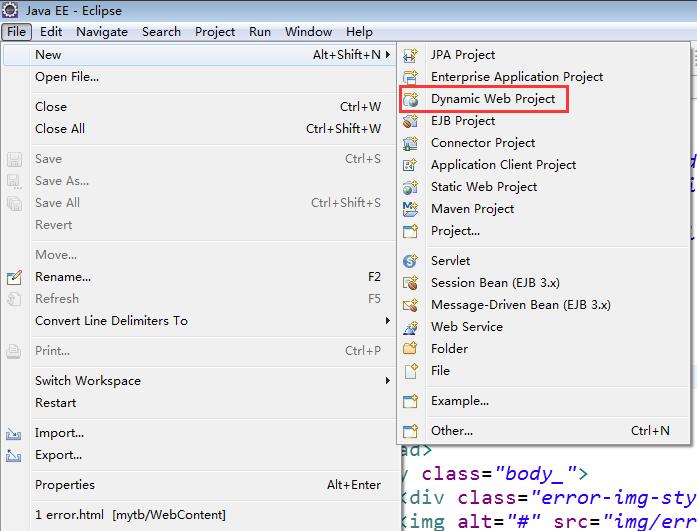Select JPA Project entry
The height and width of the screenshot is (531, 697).
pyautogui.click(x=544, y=55)
